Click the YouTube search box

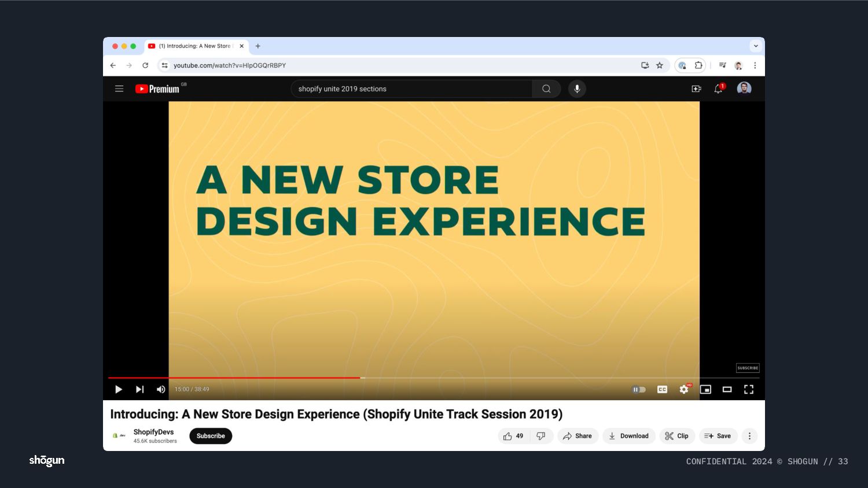tap(411, 89)
